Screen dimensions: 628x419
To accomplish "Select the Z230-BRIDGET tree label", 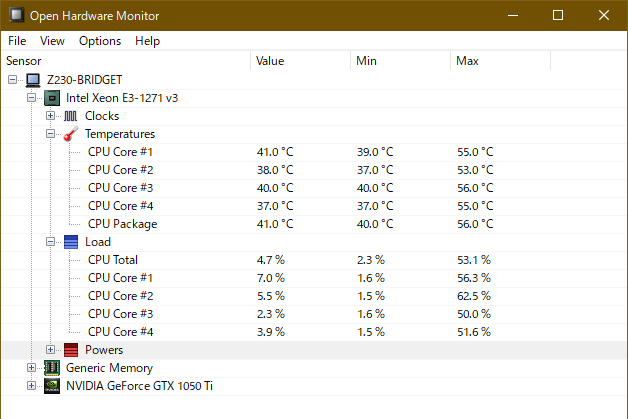I will pyautogui.click(x=84, y=80).
